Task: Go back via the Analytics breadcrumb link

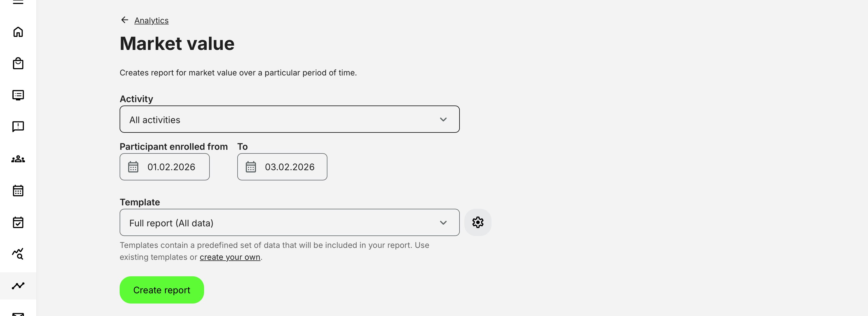Action: (151, 20)
